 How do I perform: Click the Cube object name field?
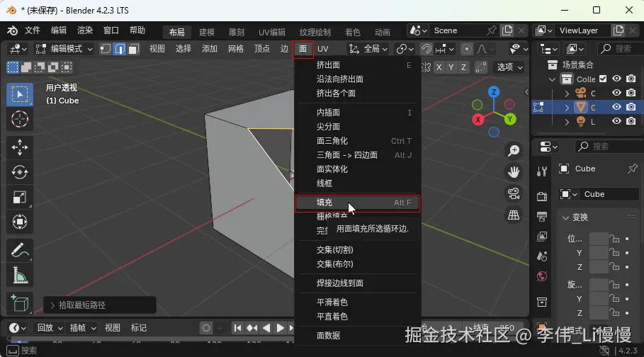click(609, 194)
